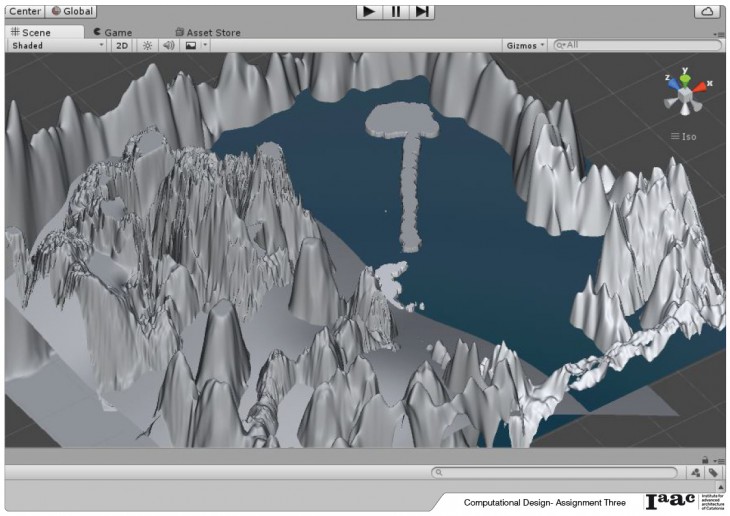Screen dimensions: 730x516
Task: Click the panel lock icon
Action: tap(706, 459)
